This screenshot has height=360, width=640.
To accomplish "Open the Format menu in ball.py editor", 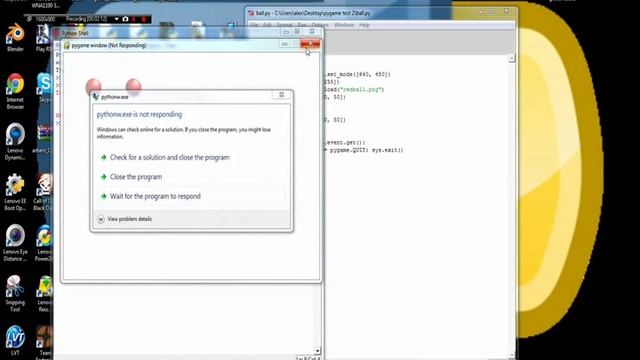I will (x=284, y=25).
